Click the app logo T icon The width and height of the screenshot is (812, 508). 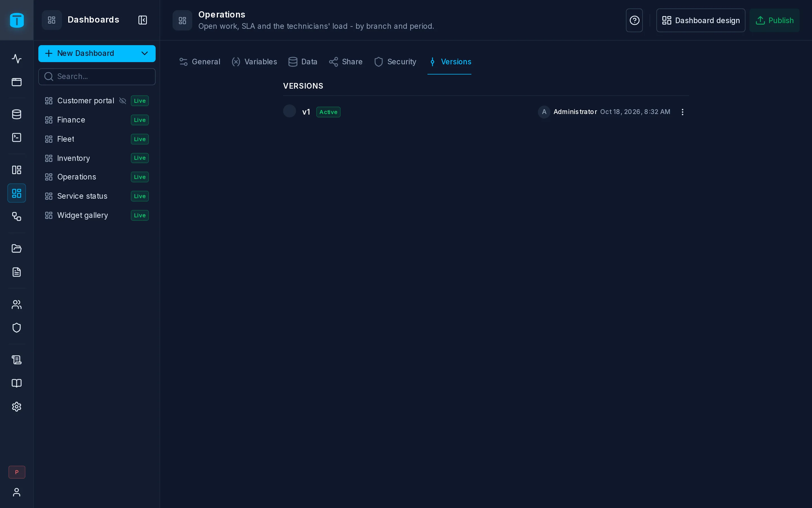(x=17, y=20)
